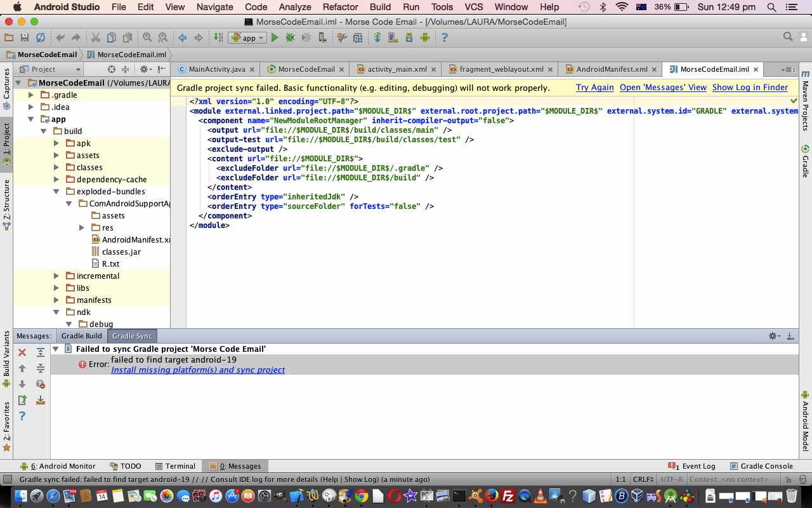Toggle the Captures side panel

tap(6, 89)
